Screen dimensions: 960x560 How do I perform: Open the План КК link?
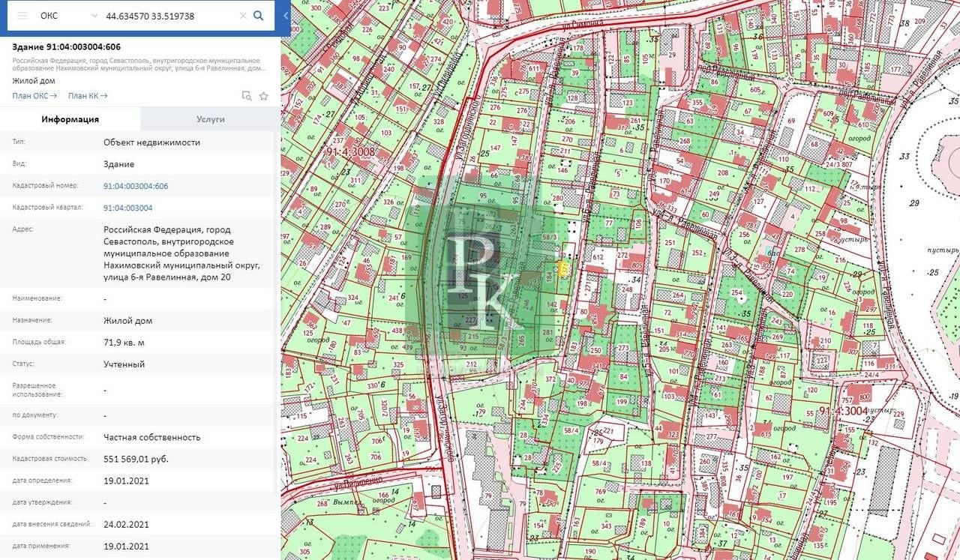pyautogui.click(x=88, y=96)
